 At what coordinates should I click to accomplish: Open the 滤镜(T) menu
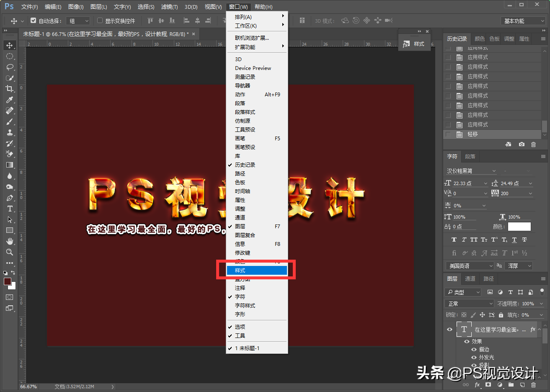(x=169, y=7)
